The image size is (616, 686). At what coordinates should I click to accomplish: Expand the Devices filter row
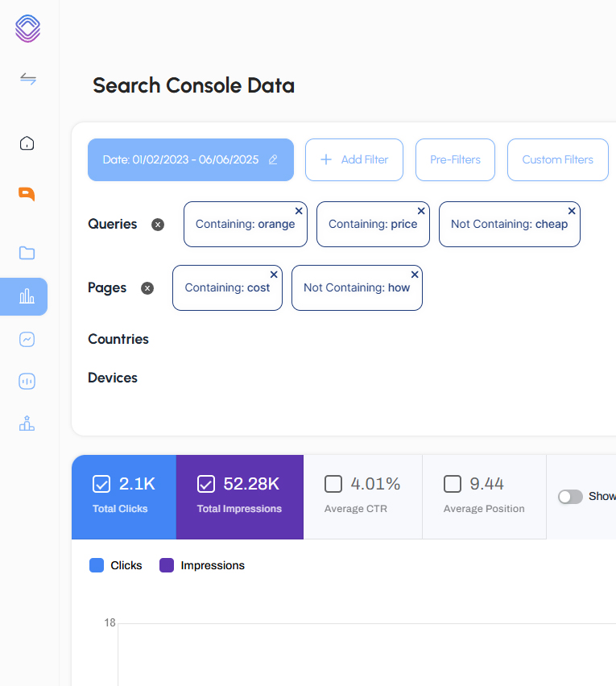click(x=113, y=377)
